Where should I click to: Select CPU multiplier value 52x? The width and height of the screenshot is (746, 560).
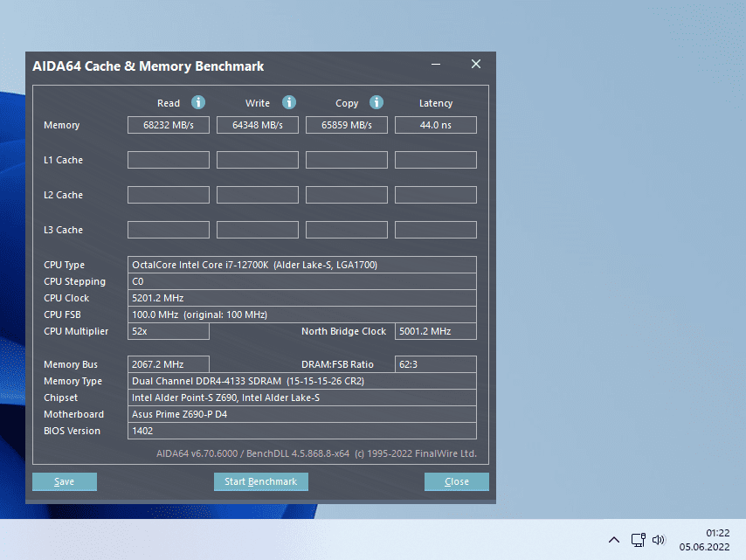169,331
